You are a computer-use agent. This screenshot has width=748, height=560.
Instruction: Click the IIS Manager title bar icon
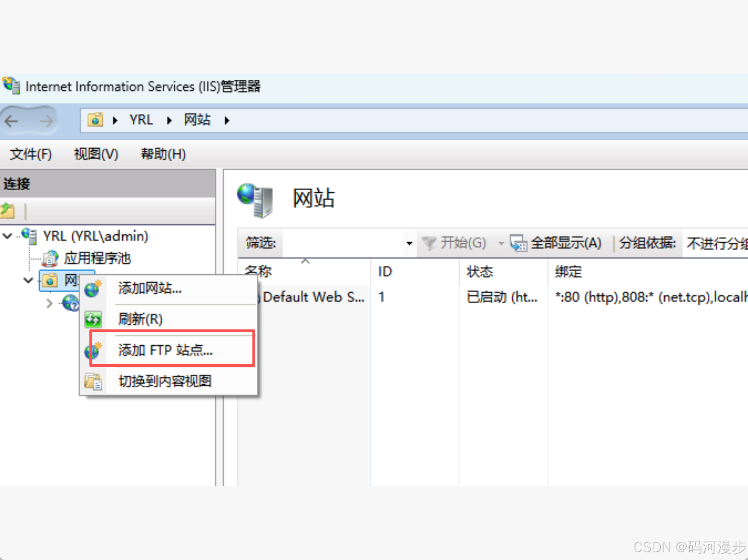tap(11, 85)
